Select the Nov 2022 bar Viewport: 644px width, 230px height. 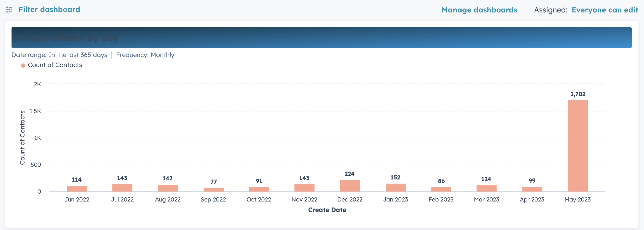pyautogui.click(x=304, y=188)
